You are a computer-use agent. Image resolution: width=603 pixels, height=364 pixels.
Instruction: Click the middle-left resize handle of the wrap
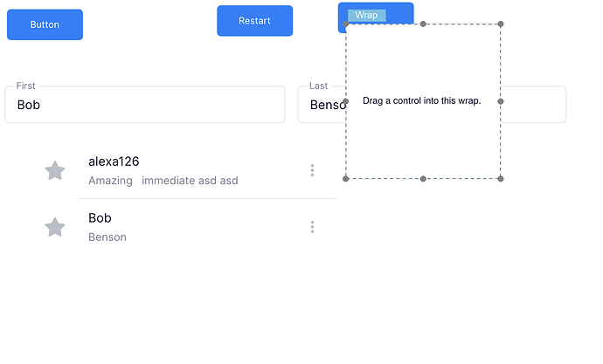tap(346, 101)
